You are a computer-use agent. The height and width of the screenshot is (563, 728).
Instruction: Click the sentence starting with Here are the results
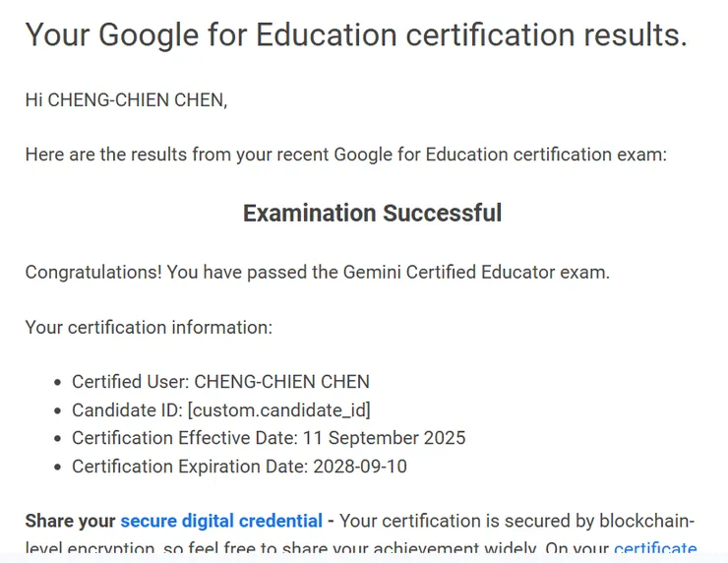[346, 155]
